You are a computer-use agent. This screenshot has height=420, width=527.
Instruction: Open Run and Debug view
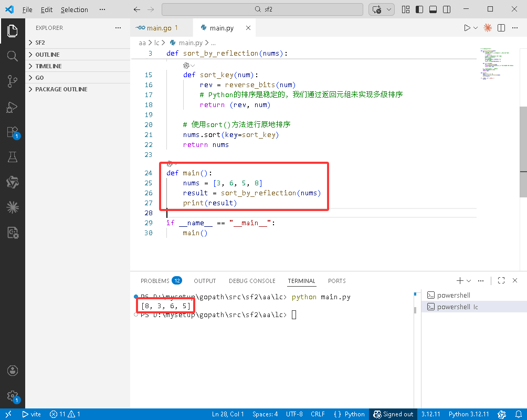click(13, 107)
